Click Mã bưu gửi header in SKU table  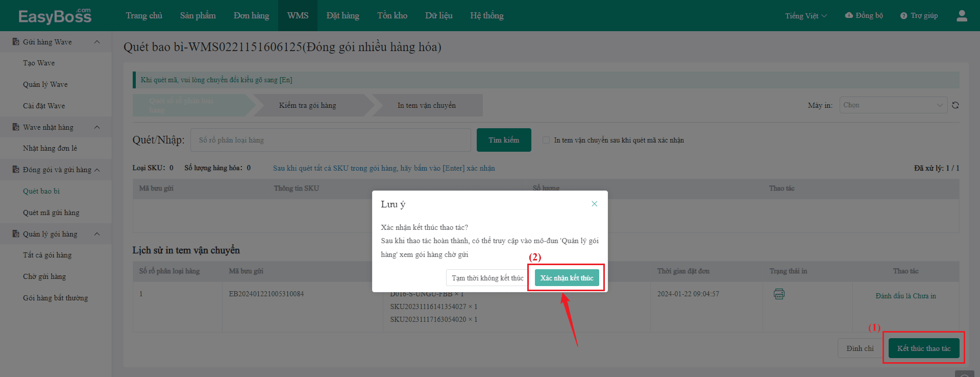156,188
